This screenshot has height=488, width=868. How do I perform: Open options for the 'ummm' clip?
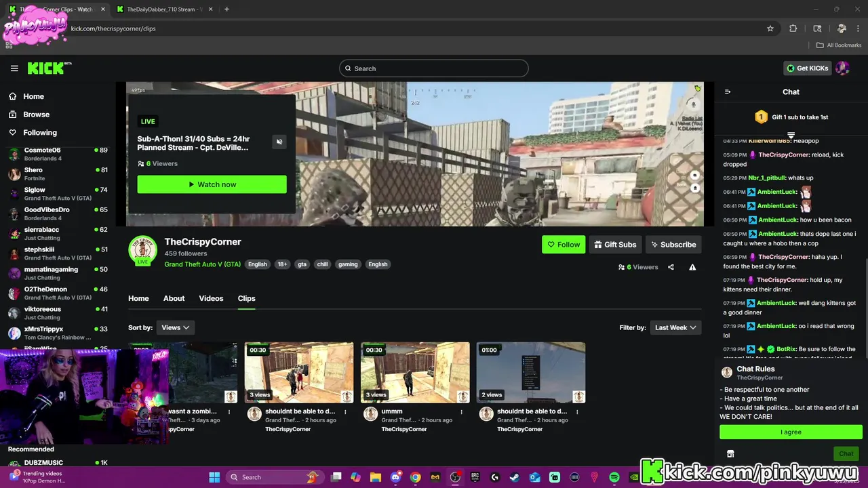pos(461,411)
